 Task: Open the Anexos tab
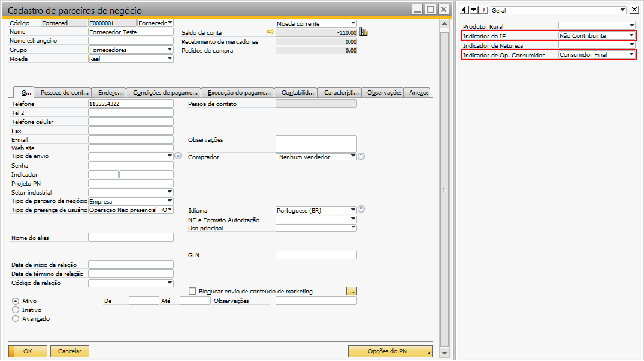click(x=418, y=92)
